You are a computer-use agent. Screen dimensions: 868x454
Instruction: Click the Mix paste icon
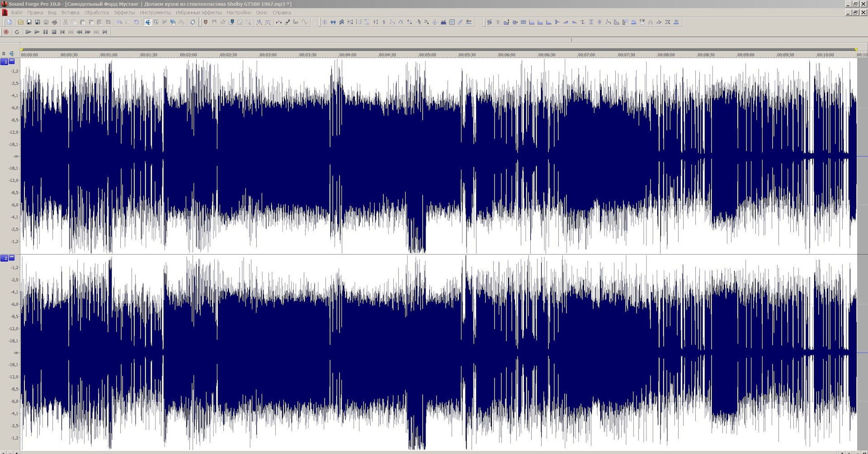pyautogui.click(x=91, y=22)
